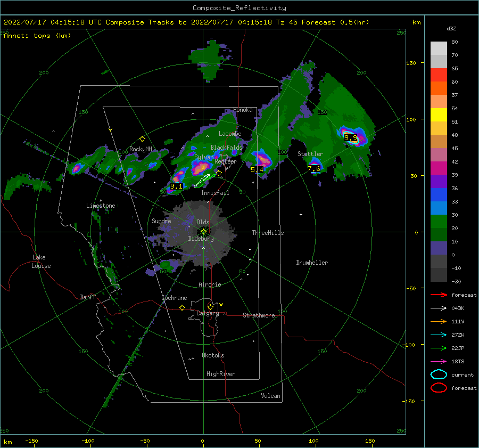This screenshot has height=448, width=479.
Task: Click the yellow diamond marker above Calgary
Action: point(210,307)
